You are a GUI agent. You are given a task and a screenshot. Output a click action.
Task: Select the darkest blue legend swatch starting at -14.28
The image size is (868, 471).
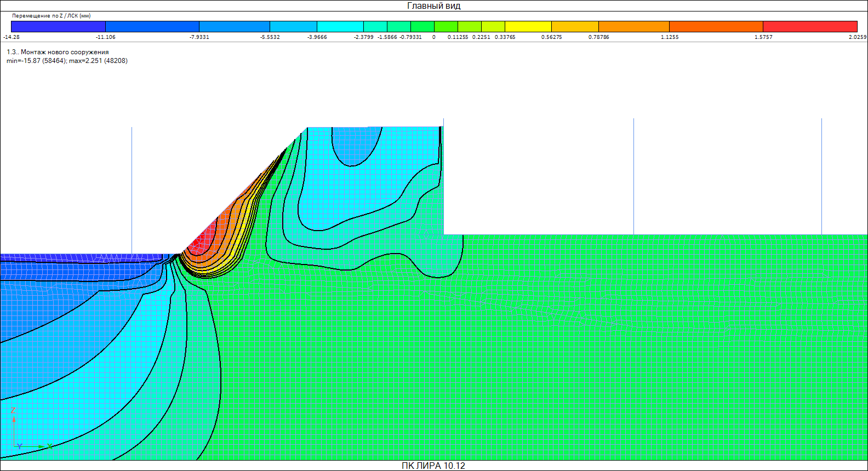pos(58,26)
